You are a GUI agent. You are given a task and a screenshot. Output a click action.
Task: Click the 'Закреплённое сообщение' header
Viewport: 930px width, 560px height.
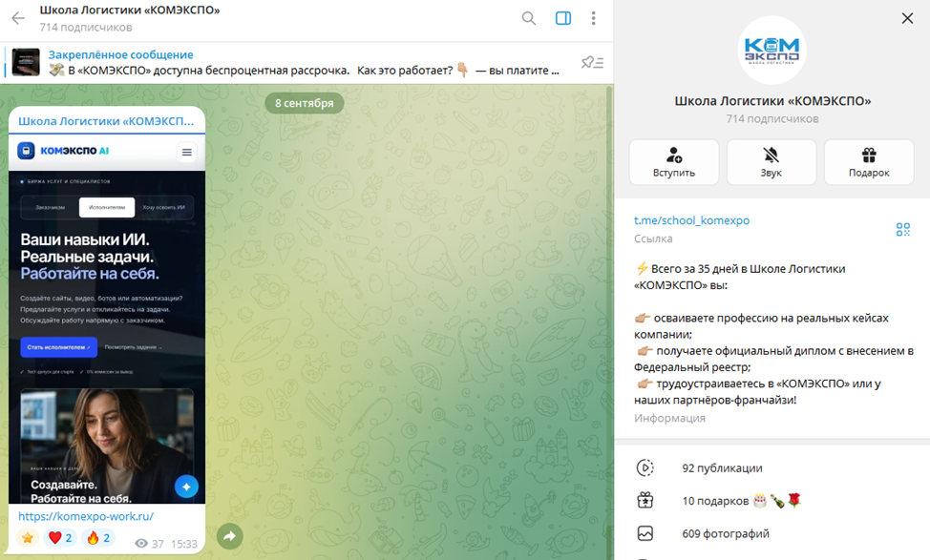[x=120, y=54]
